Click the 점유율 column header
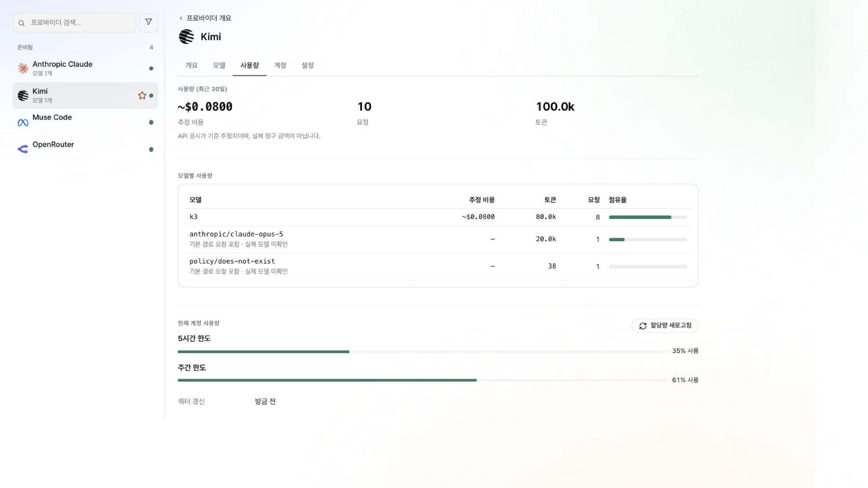Screen dimensions: 868x488 click(x=618, y=200)
